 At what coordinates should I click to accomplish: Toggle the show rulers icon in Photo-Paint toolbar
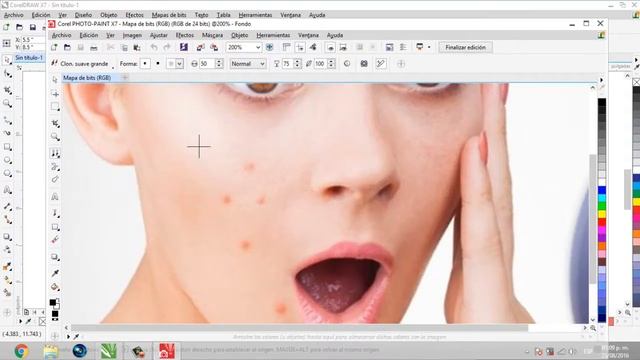point(287,47)
